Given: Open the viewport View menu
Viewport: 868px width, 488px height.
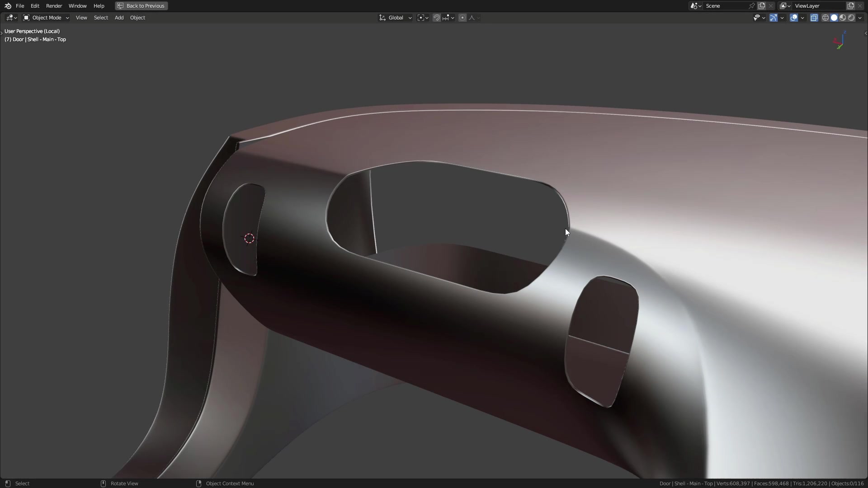Looking at the screenshot, I should 81,18.
